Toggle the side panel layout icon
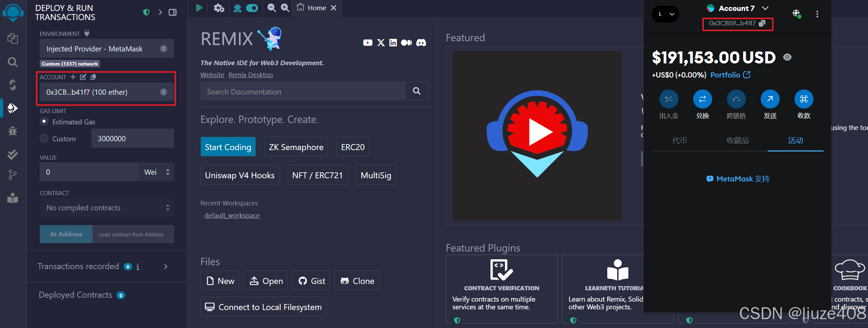The width and height of the screenshot is (868, 328). [172, 12]
